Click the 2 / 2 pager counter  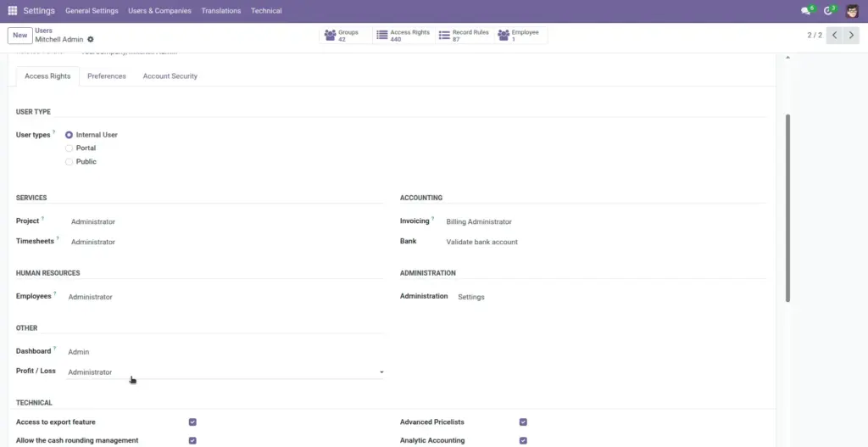click(815, 35)
